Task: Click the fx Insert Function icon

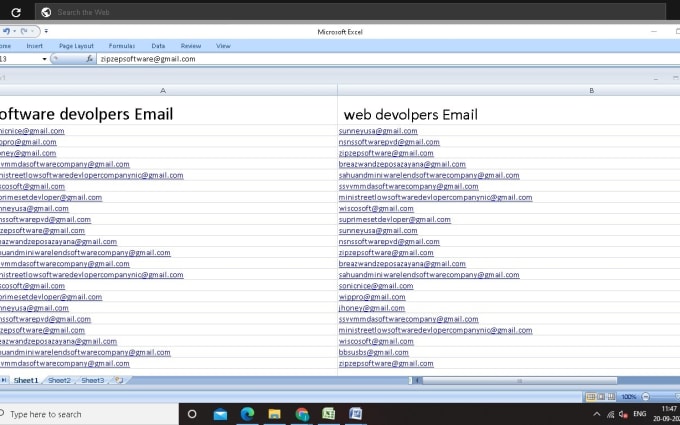Action: point(89,59)
